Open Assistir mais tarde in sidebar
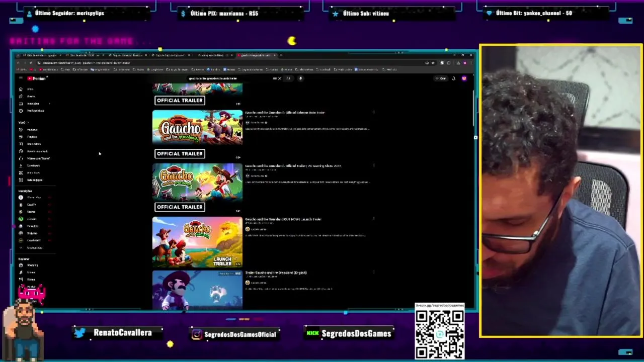Viewport: 644px width, 362px height. [34, 151]
